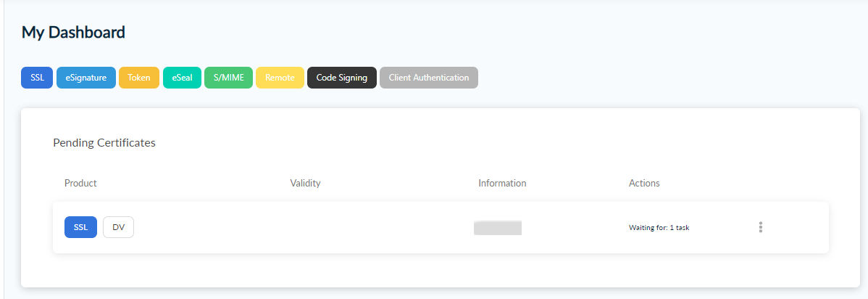Select the black Code Signing tag

[342, 78]
